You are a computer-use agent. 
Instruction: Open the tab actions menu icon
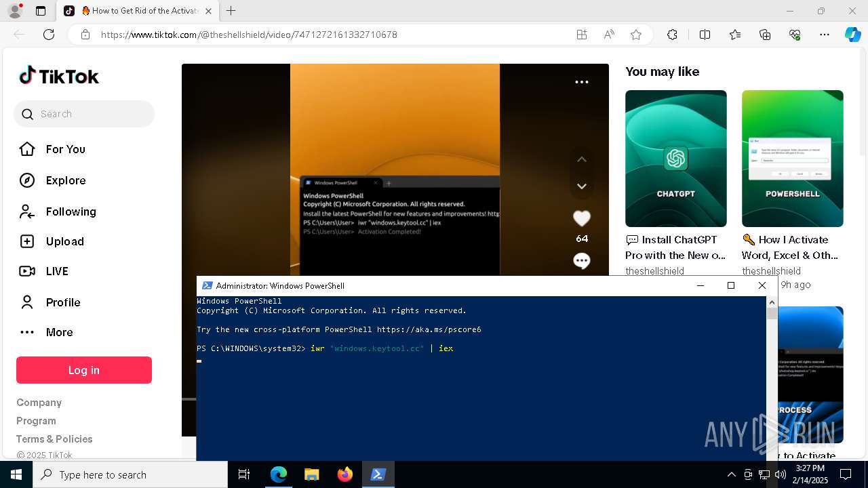click(41, 11)
